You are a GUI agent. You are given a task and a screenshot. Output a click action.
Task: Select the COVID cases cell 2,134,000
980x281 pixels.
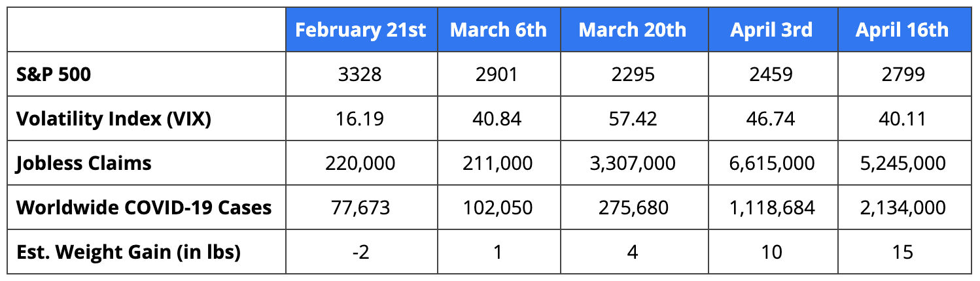[x=903, y=208]
